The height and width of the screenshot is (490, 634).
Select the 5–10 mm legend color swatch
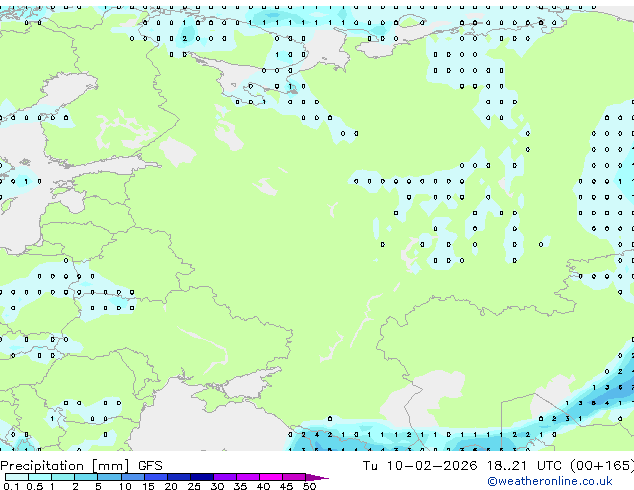coord(110,477)
